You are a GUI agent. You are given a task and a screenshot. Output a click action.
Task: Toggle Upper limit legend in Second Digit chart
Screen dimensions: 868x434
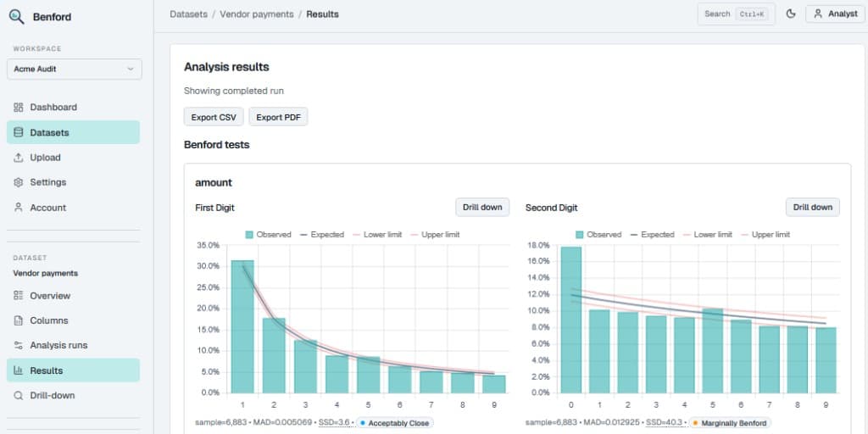pyautogui.click(x=765, y=235)
